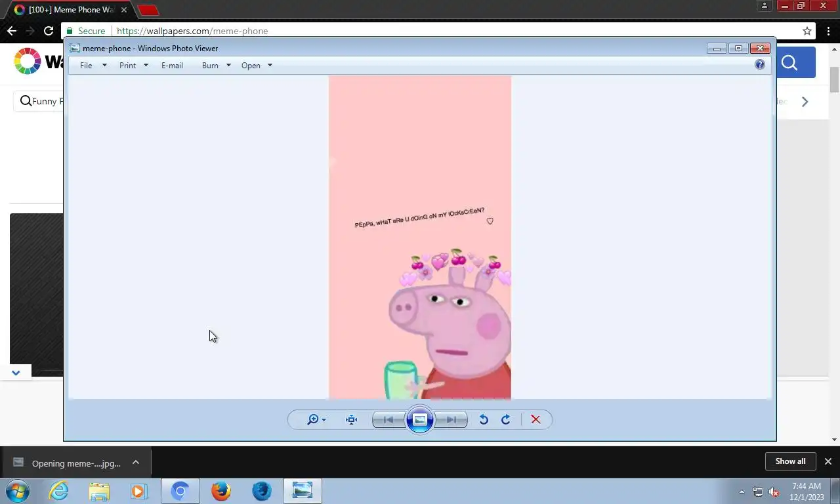The image size is (840, 504).
Task: Bookmark the page with the star icon
Action: click(x=807, y=31)
